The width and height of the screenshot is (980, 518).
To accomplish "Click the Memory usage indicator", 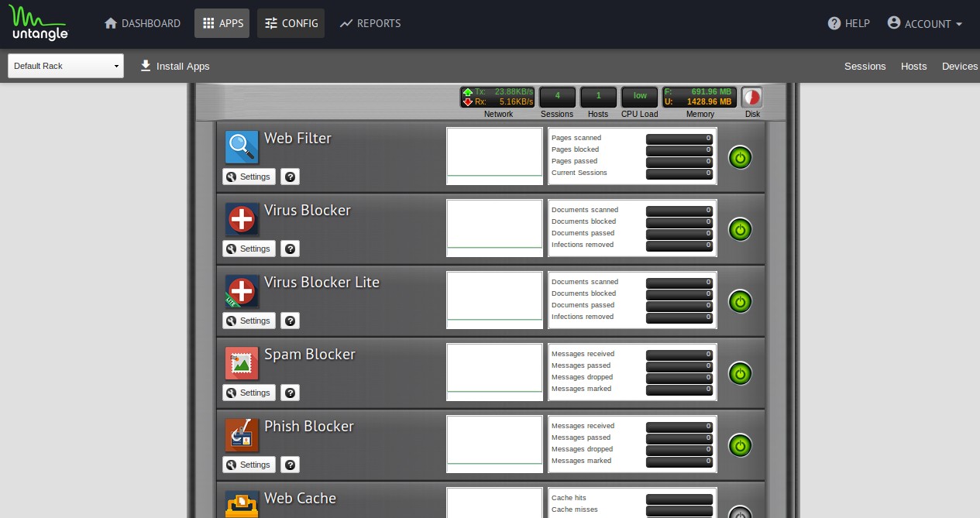I will [x=700, y=97].
